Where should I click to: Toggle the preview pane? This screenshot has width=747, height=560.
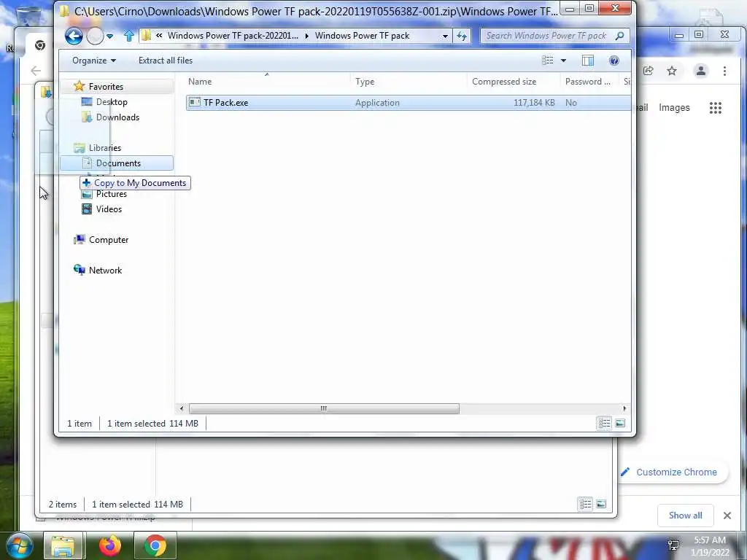point(588,61)
